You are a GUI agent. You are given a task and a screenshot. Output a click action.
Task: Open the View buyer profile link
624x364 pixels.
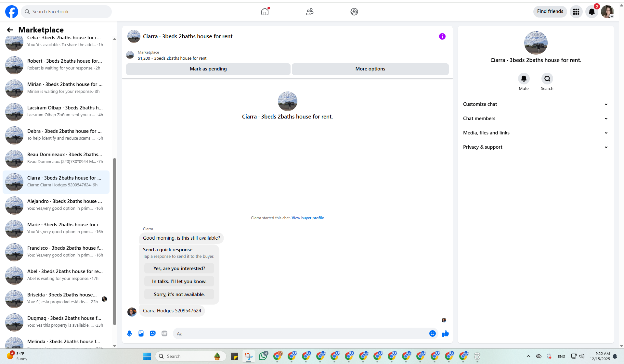(308, 218)
